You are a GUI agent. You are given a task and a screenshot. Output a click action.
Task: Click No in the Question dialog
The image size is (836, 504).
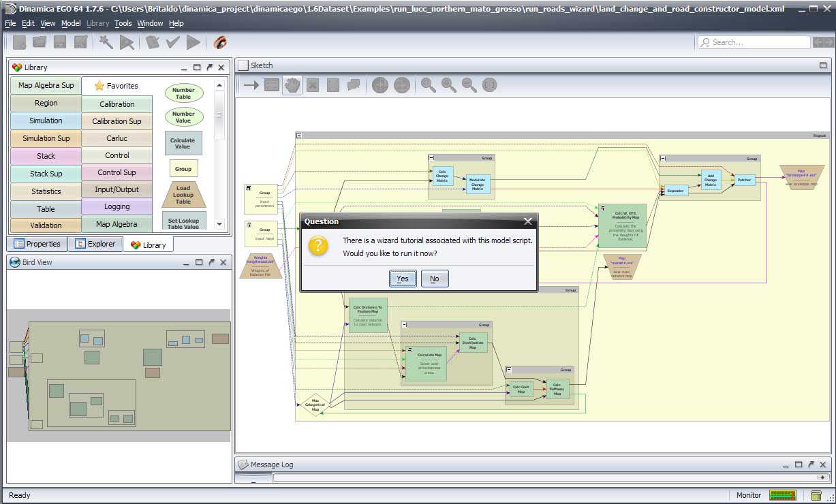click(435, 279)
